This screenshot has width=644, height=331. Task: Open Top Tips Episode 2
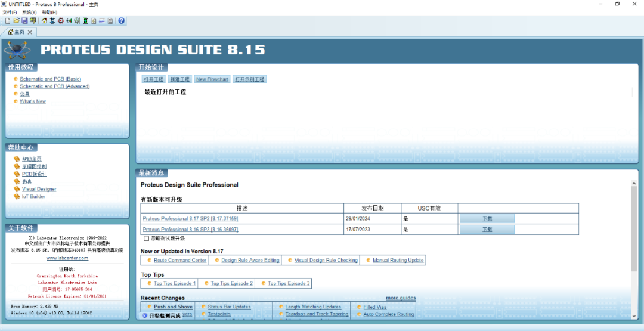pos(231,284)
